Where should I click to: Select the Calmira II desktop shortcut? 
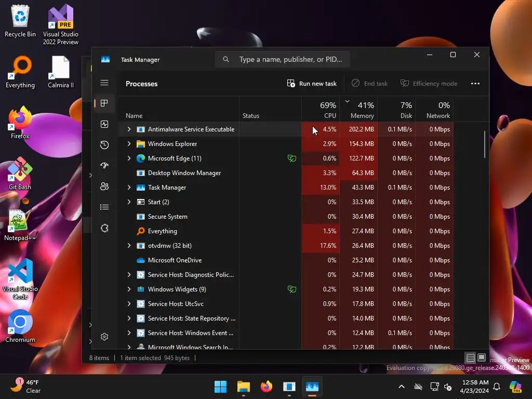(61, 72)
